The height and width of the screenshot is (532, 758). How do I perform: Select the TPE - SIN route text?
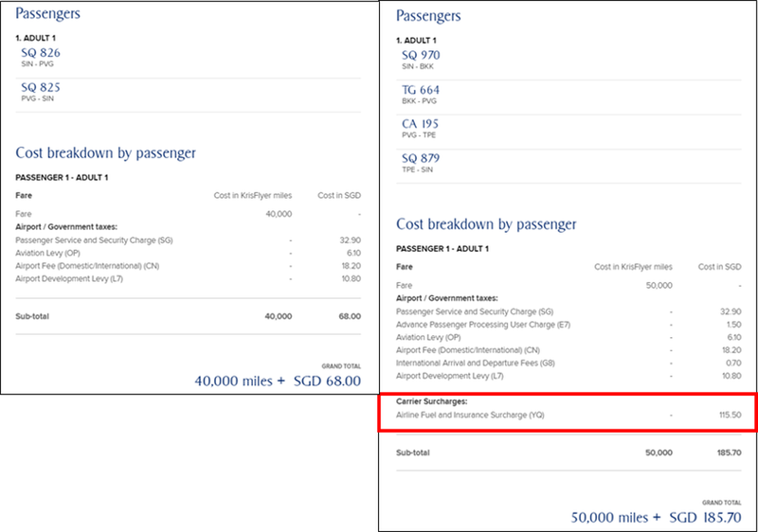[x=417, y=170]
